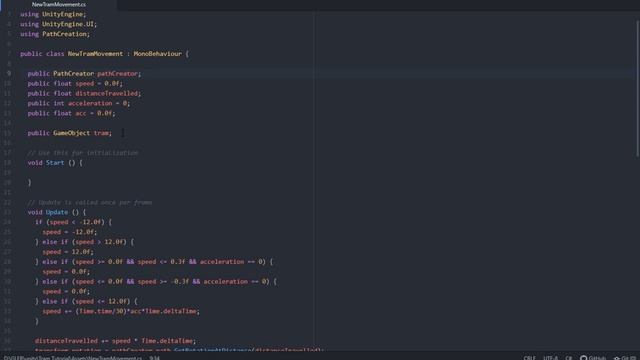Click the GitHub icon in status bar
Viewport: 640px width, 360px height.
[593, 358]
